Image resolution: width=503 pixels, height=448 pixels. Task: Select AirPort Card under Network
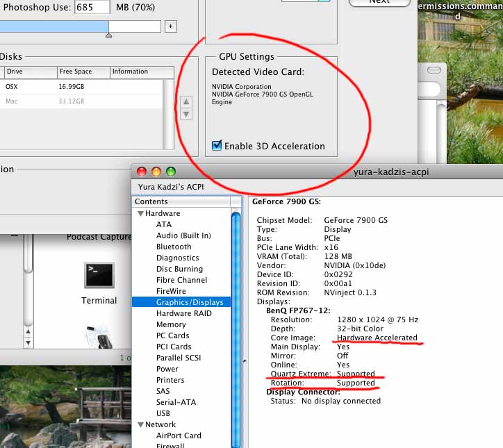pyautogui.click(x=179, y=435)
